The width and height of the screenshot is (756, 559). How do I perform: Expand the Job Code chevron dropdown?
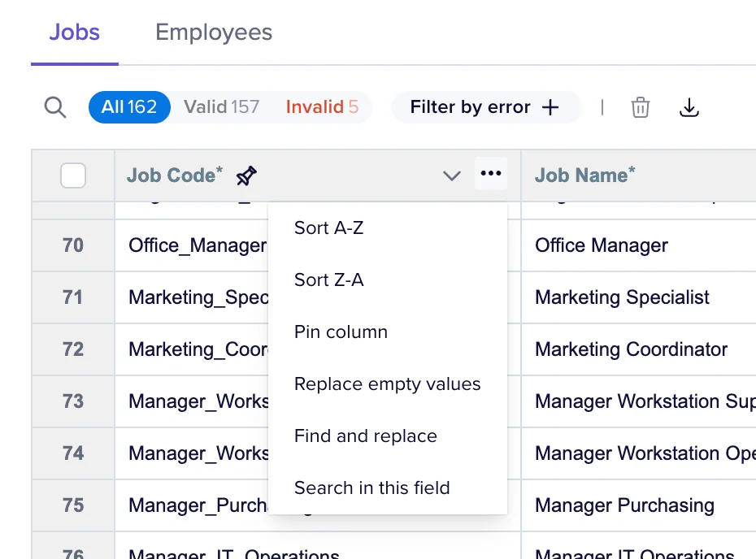452,175
